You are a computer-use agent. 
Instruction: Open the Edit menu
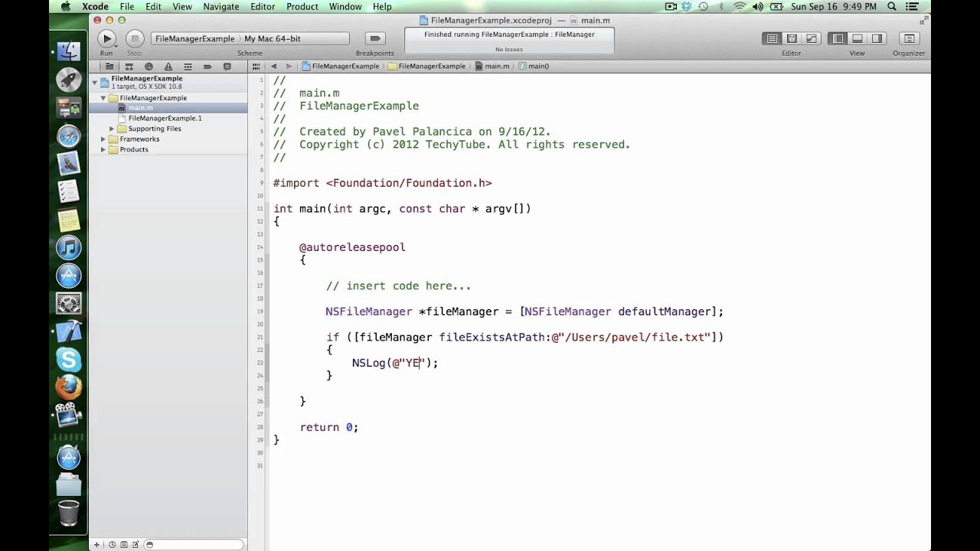coord(153,6)
